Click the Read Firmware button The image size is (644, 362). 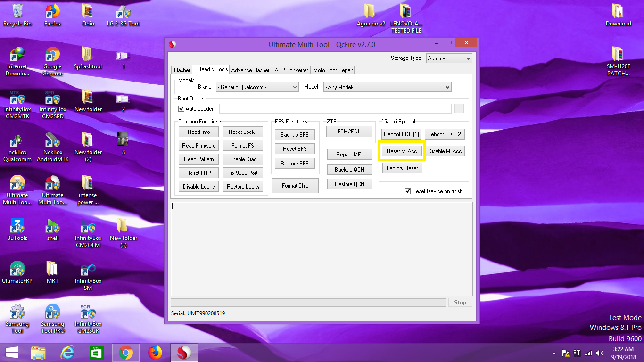199,146
